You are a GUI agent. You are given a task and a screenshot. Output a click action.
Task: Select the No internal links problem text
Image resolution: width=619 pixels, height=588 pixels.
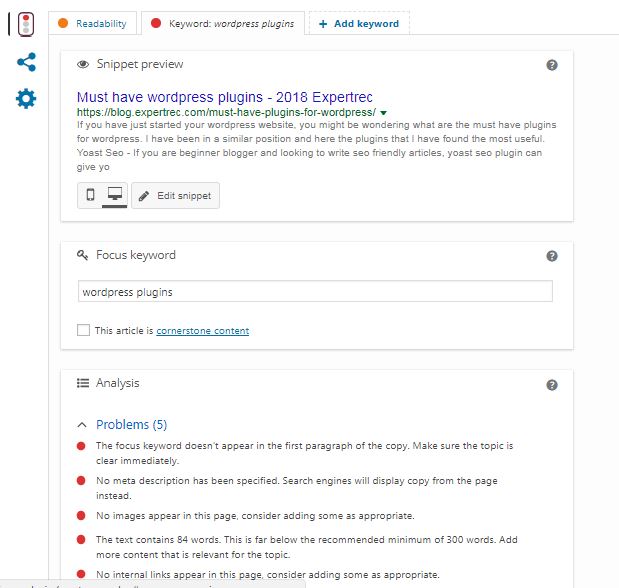click(x=268, y=575)
